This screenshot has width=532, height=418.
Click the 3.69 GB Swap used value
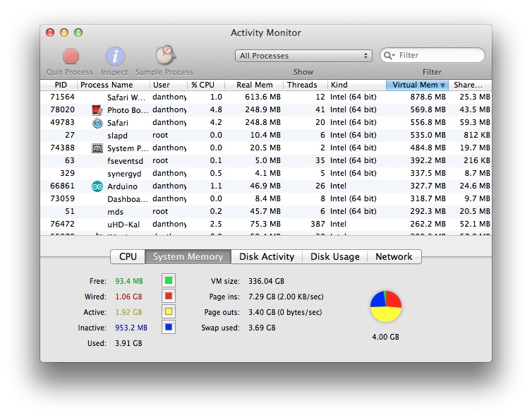click(x=262, y=328)
